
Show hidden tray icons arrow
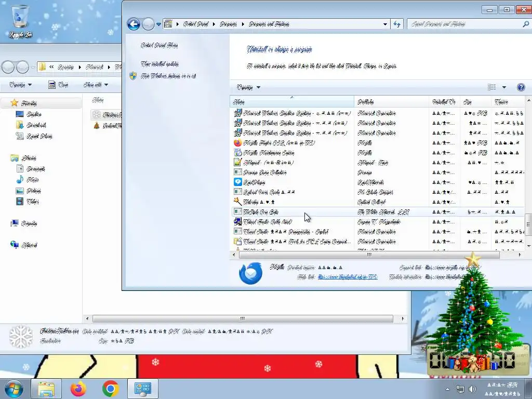click(447, 389)
